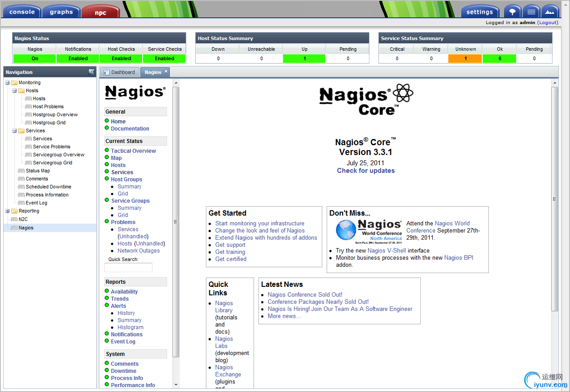
Task: Click the Nagios logo in the side menu
Action: 135,92
